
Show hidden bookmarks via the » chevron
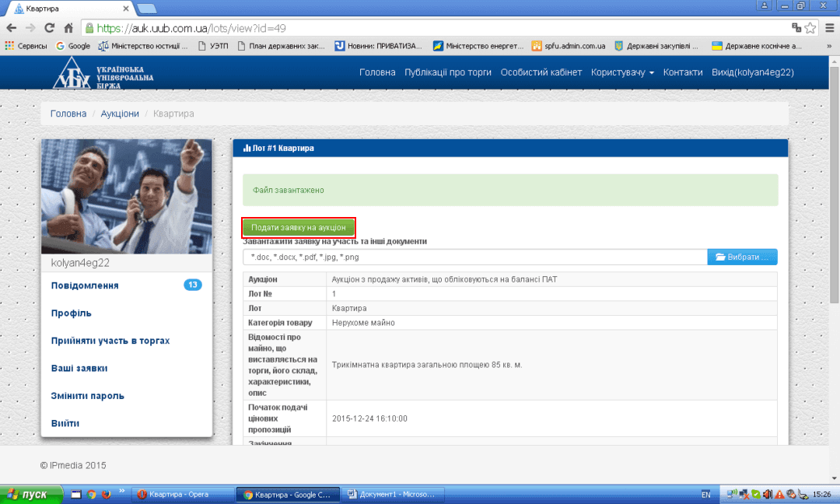tap(828, 46)
